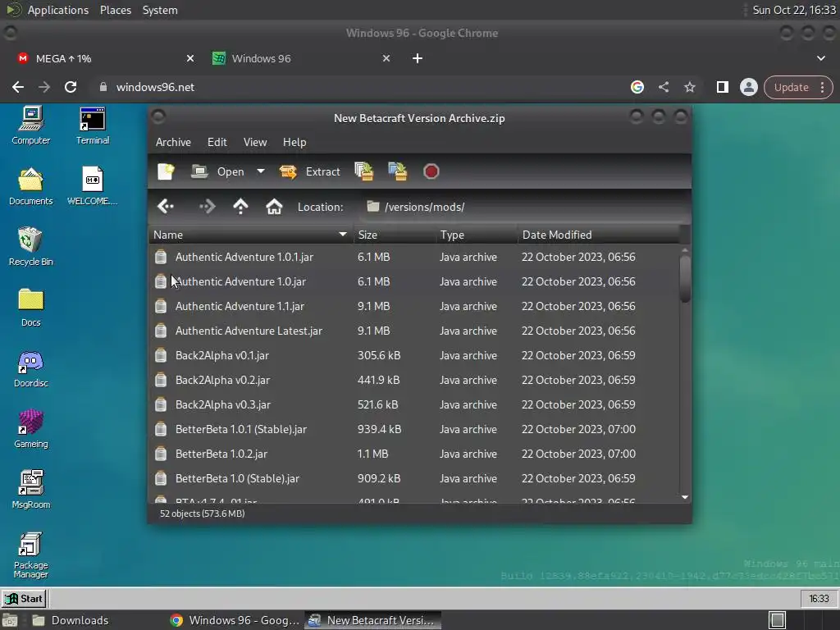Click the Add folder to archive icon
The height and width of the screenshot is (630, 840).
click(398, 171)
